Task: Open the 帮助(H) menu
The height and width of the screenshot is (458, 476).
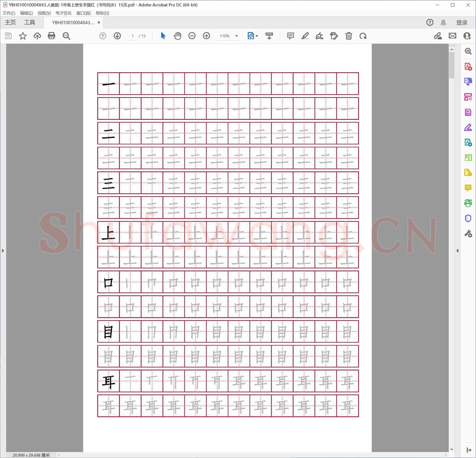Action: [102, 13]
